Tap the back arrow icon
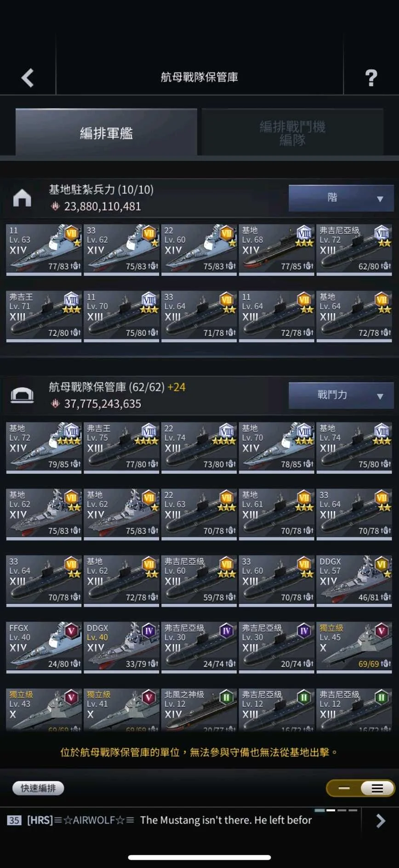Screen dimensions: 399x868 (x=28, y=78)
